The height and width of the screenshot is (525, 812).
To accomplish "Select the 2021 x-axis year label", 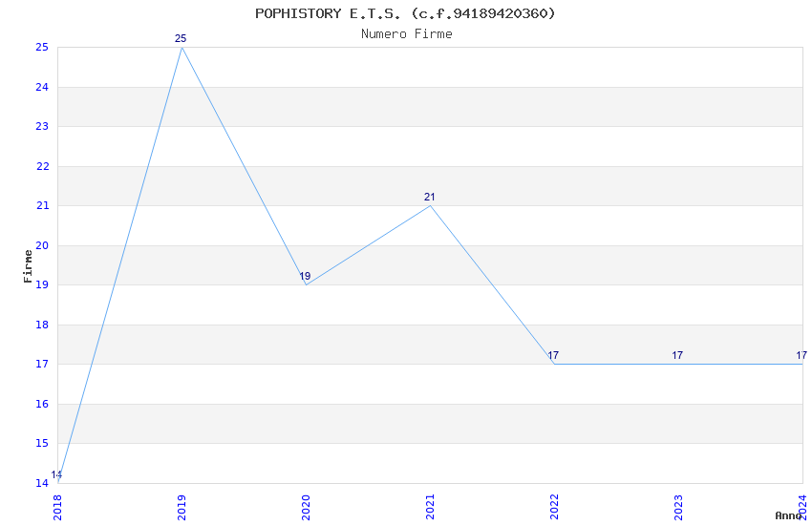I will click(430, 505).
